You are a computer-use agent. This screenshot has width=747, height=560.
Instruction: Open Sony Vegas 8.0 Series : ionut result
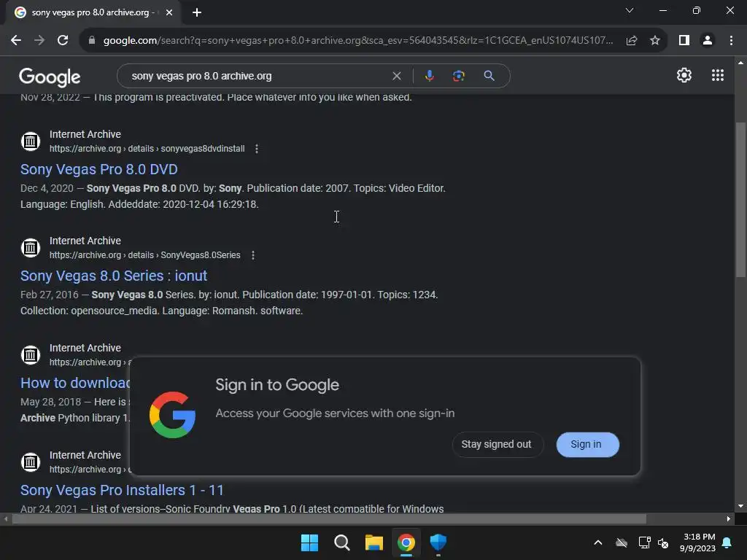pos(114,276)
